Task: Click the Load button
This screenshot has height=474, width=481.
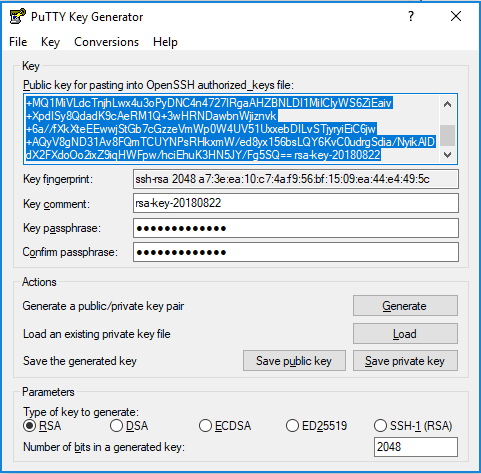Action: click(405, 334)
